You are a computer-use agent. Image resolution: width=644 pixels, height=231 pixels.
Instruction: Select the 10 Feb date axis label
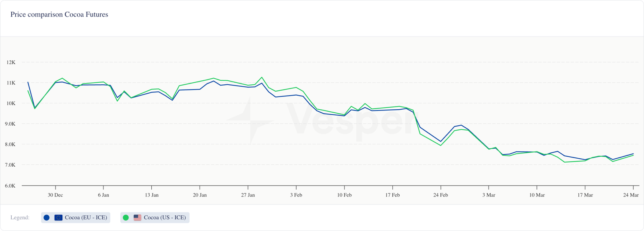[x=344, y=195]
